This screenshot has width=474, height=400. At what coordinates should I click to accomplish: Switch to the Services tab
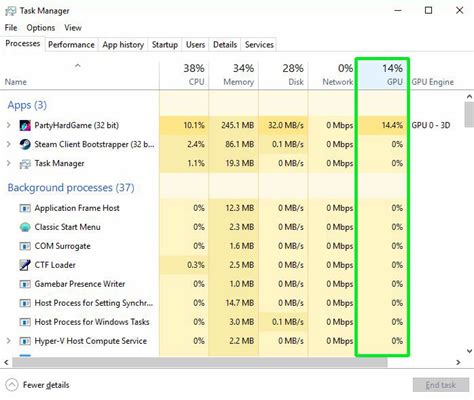point(259,45)
